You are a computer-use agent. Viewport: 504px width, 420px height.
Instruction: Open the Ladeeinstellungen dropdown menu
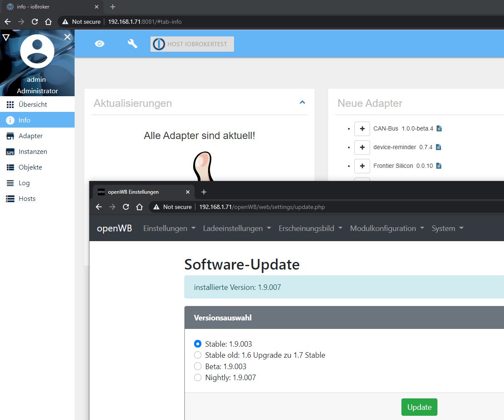coord(237,228)
